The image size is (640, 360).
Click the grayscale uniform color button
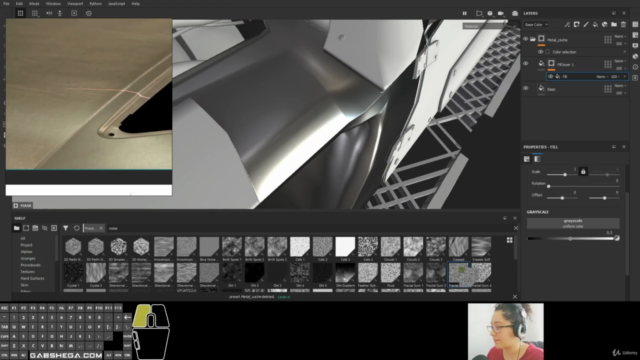pos(573,223)
